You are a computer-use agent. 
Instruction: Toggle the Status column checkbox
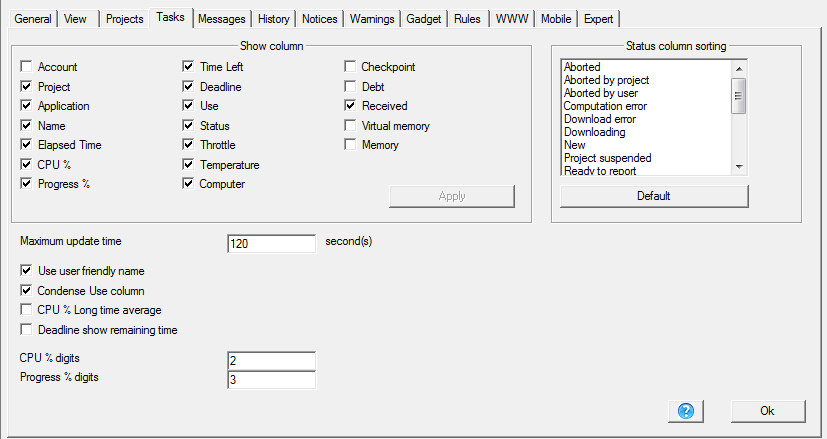tap(188, 125)
